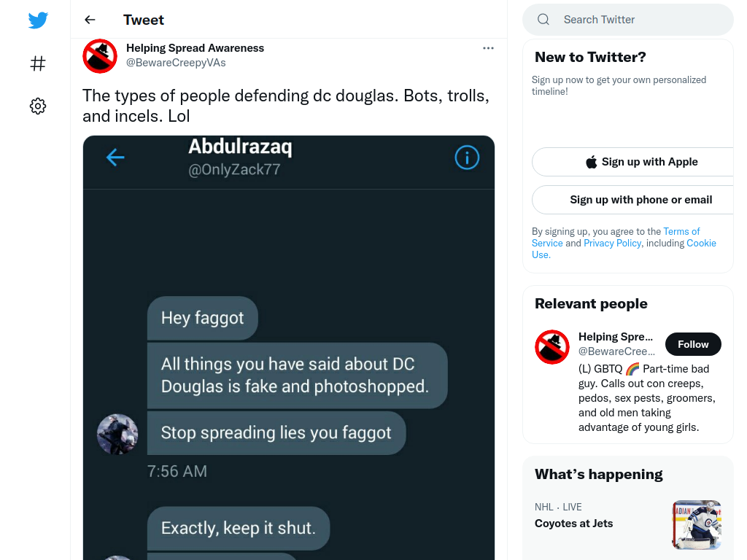Open the Coyotes at Jets trend
The image size is (747, 560).
573,524
